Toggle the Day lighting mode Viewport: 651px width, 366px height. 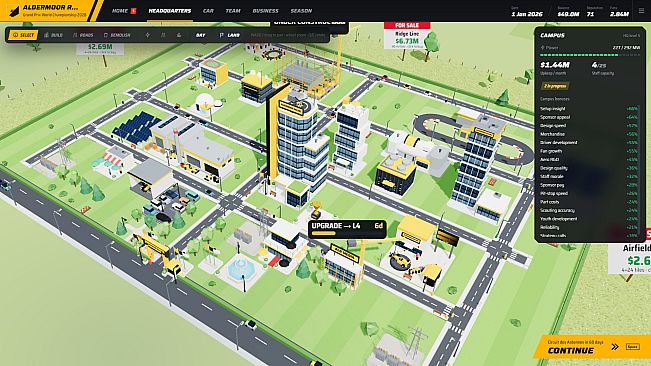pos(201,35)
